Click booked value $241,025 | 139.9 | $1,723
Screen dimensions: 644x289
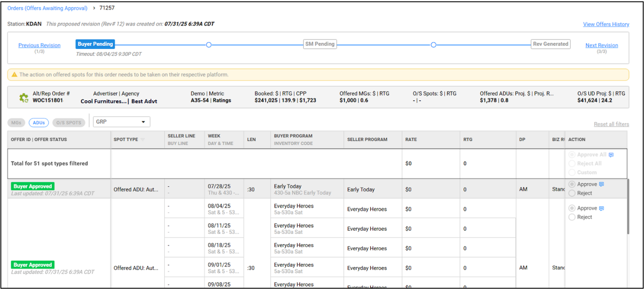pos(285,100)
